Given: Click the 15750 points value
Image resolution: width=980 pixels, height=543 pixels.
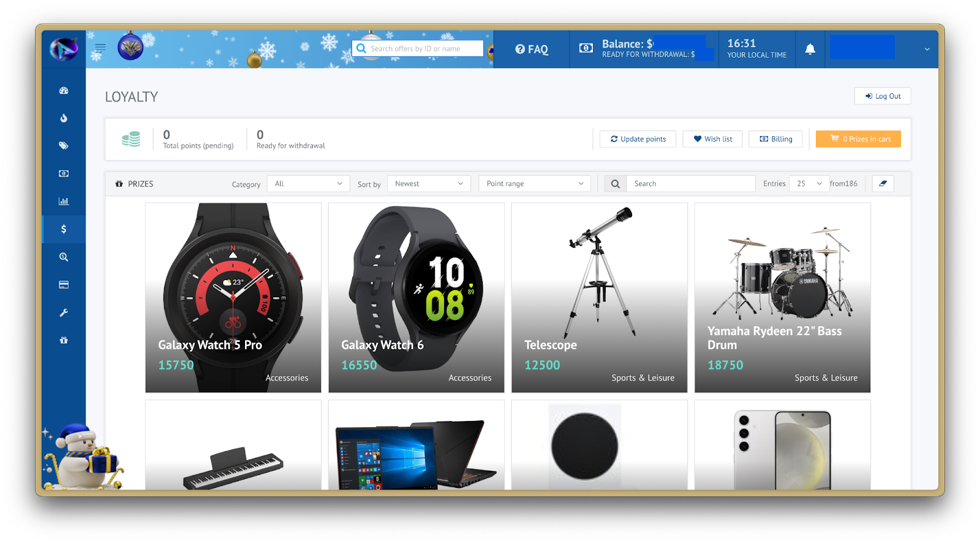Looking at the screenshot, I should pyautogui.click(x=176, y=365).
